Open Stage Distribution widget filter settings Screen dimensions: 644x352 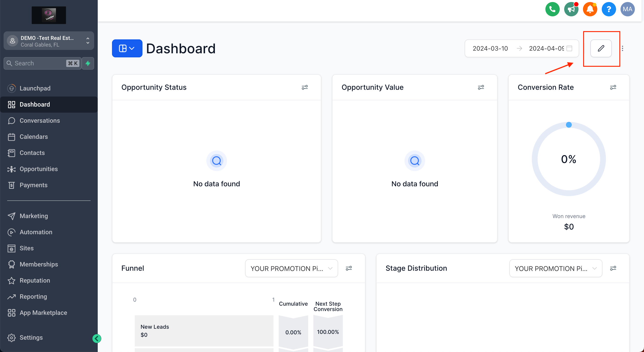[613, 268]
